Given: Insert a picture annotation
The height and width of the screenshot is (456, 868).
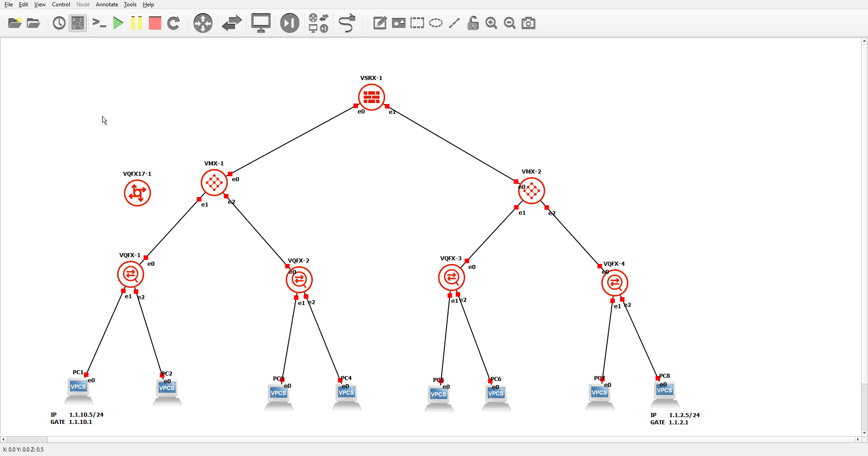Looking at the screenshot, I should 399,23.
